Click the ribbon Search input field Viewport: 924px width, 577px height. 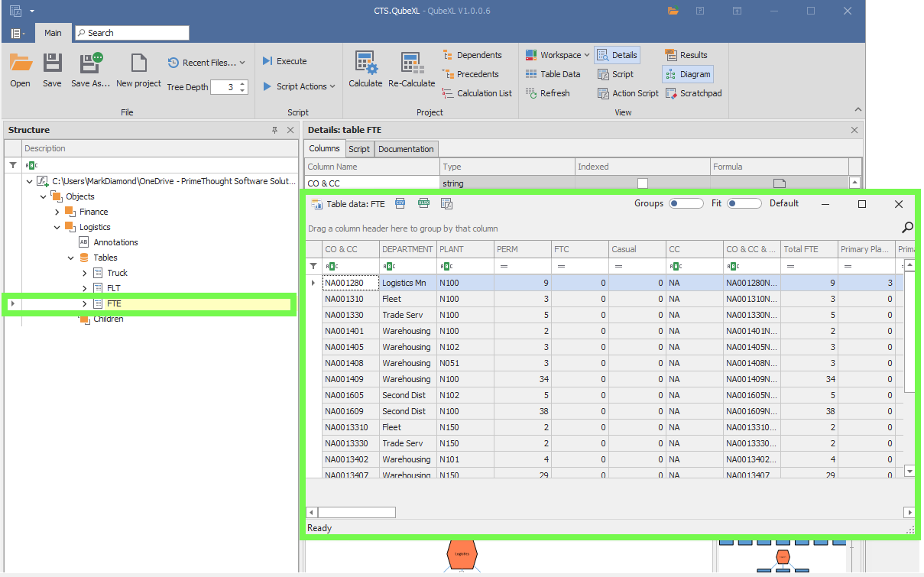(x=131, y=33)
